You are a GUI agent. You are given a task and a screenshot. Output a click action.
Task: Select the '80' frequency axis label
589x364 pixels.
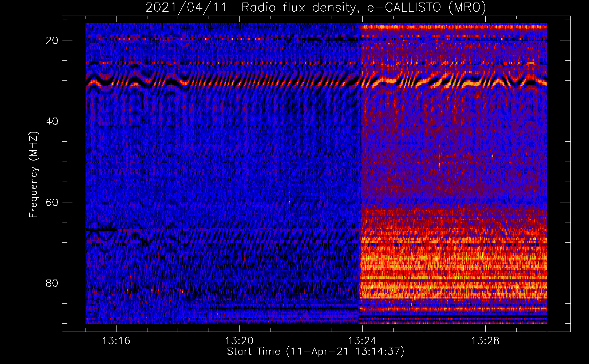(52, 283)
